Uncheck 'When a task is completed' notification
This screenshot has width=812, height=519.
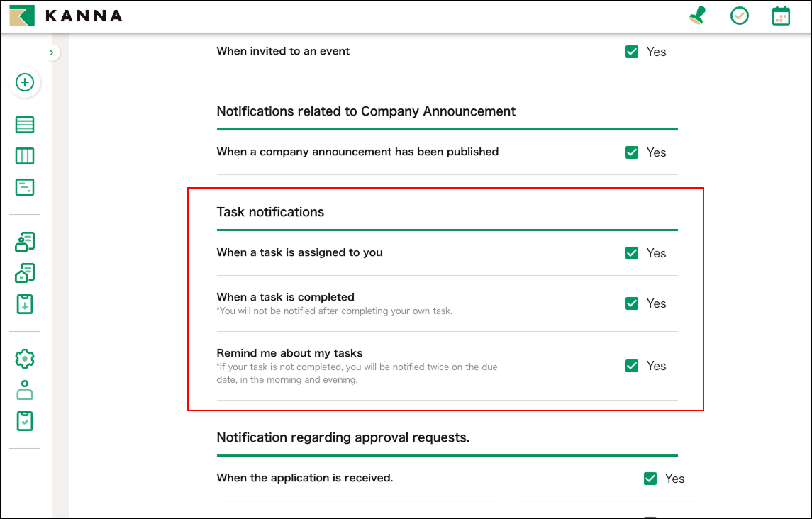[x=632, y=303]
